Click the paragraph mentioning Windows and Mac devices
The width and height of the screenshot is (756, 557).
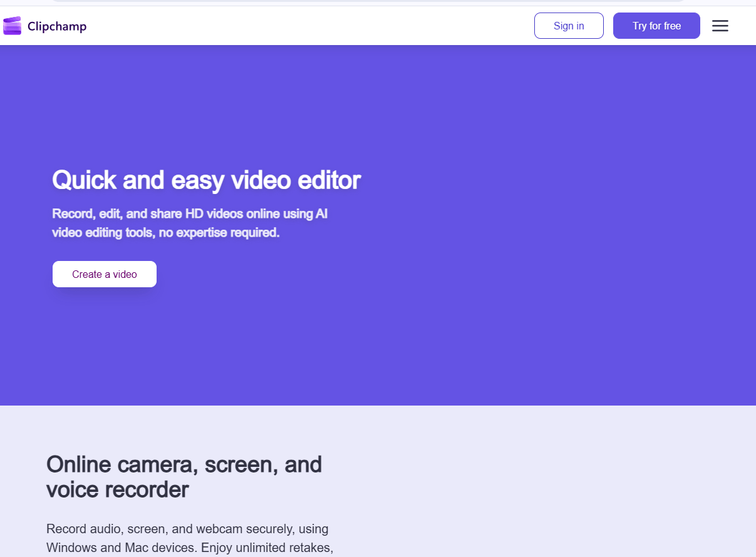[188, 538]
